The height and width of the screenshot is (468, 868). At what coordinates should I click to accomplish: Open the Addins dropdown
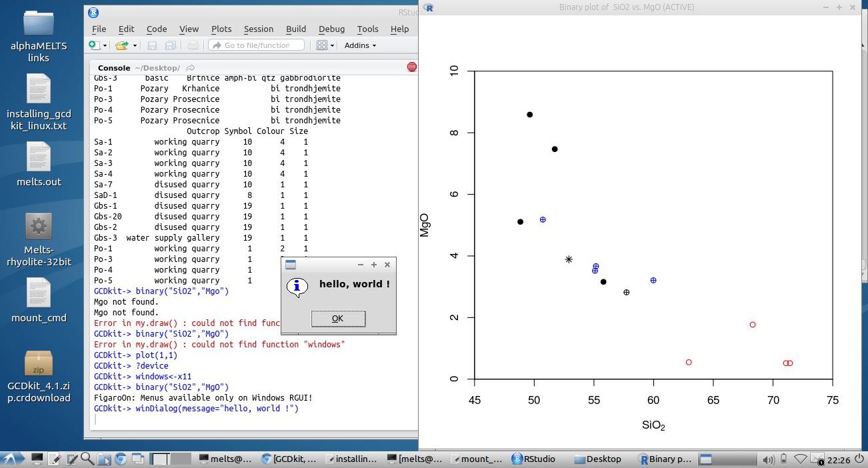[x=360, y=45]
